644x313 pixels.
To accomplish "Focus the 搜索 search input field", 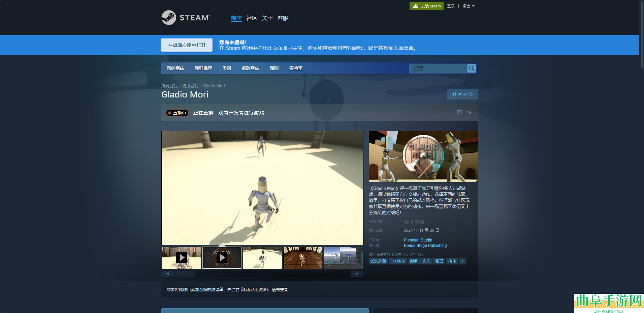I will click(x=438, y=68).
